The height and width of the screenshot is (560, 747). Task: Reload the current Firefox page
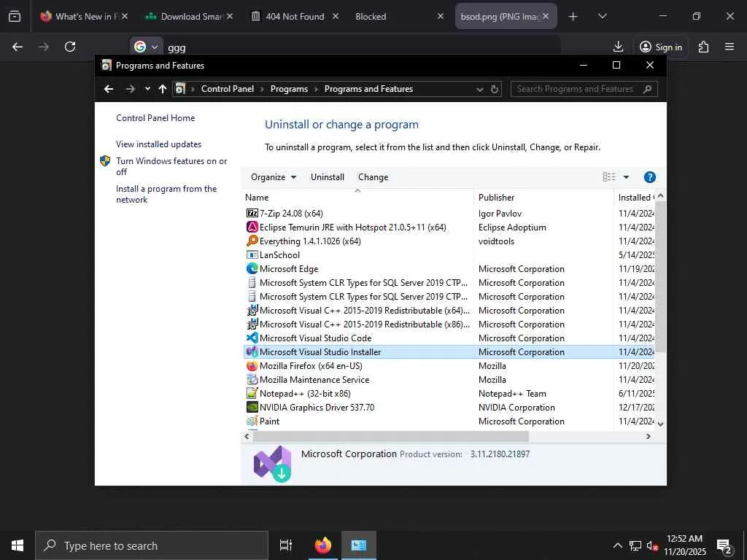tap(70, 47)
